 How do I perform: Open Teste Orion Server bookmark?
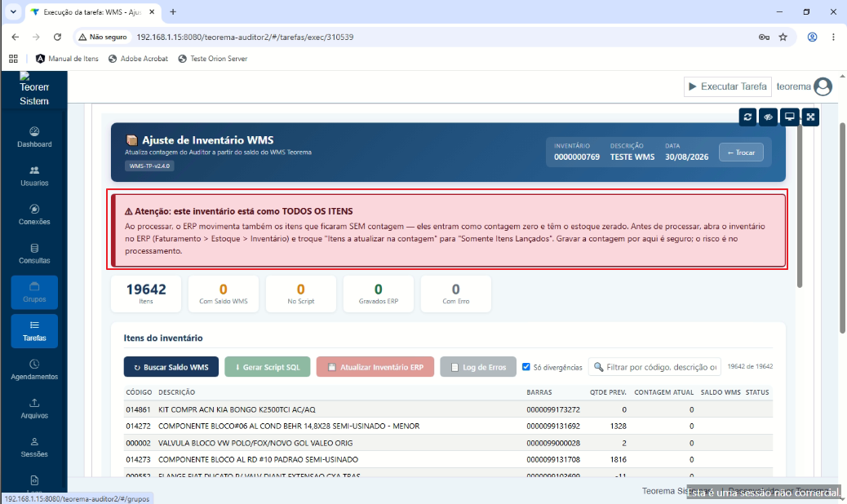click(x=213, y=59)
